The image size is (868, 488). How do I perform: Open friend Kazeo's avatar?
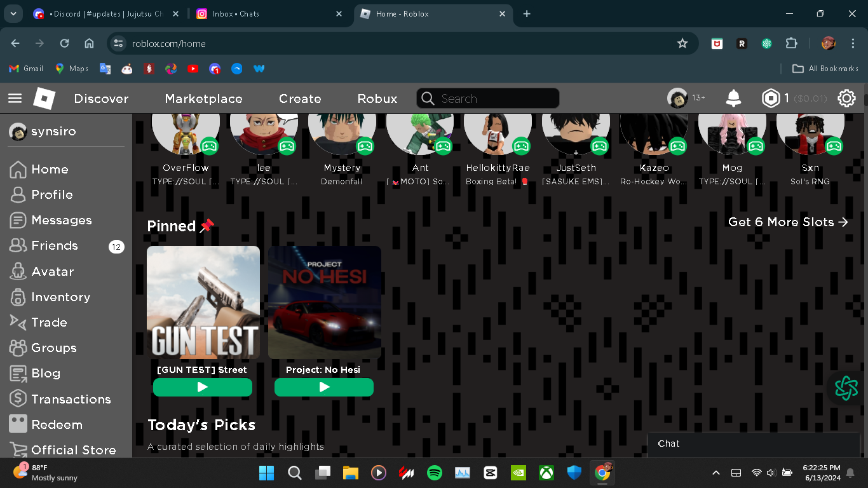[654, 134]
